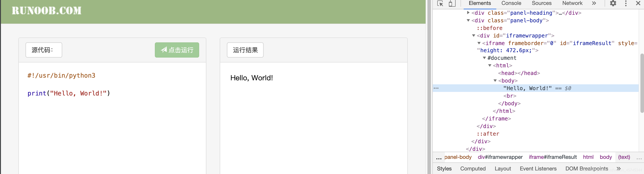
Task: Close the DevTools panel
Action: coord(638,4)
